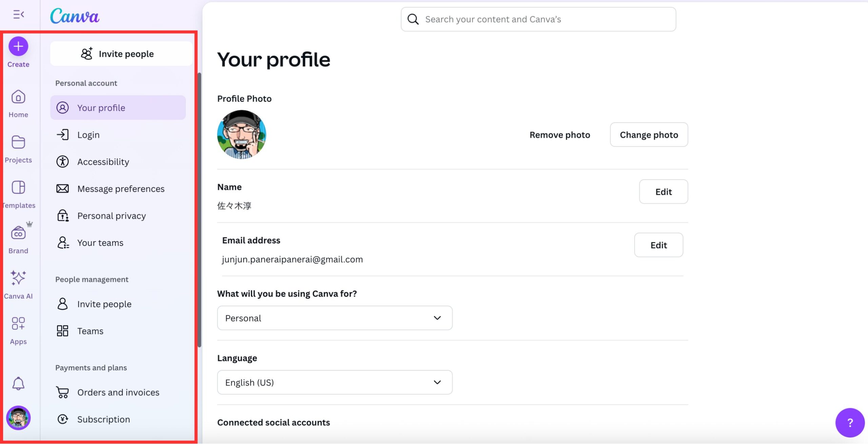This screenshot has height=448, width=868.
Task: Click the yen Subscription icon
Action: [63, 420]
